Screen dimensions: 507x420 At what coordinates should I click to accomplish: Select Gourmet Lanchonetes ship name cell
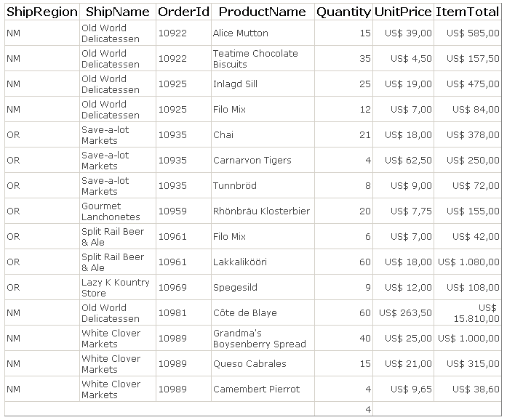(111, 211)
